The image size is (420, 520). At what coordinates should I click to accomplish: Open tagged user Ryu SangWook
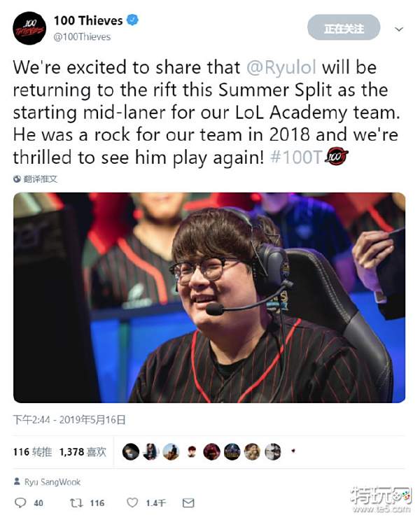tap(52, 482)
